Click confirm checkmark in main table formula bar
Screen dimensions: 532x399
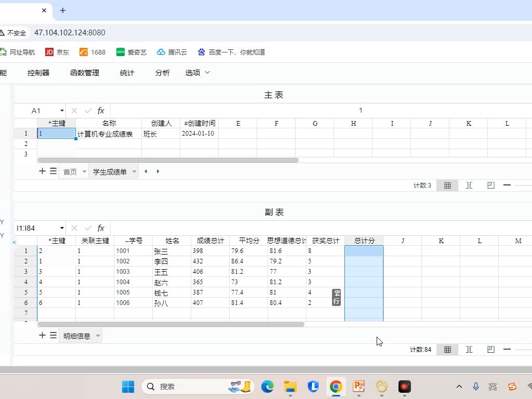88,111
